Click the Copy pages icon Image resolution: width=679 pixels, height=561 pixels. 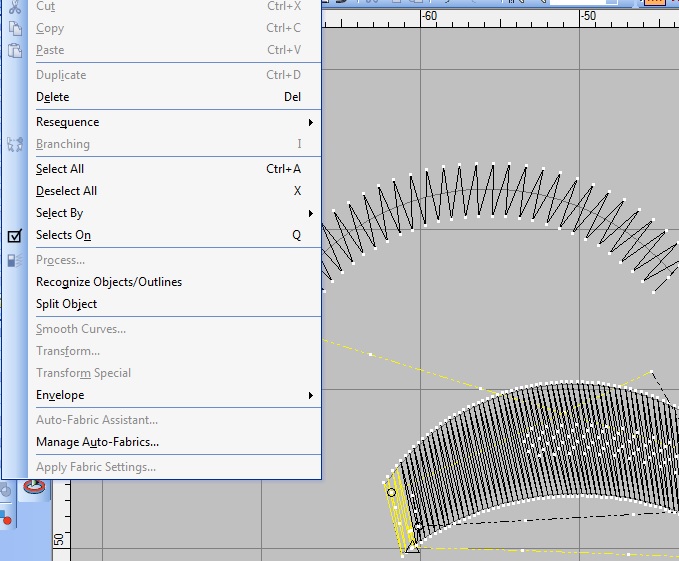(15, 29)
